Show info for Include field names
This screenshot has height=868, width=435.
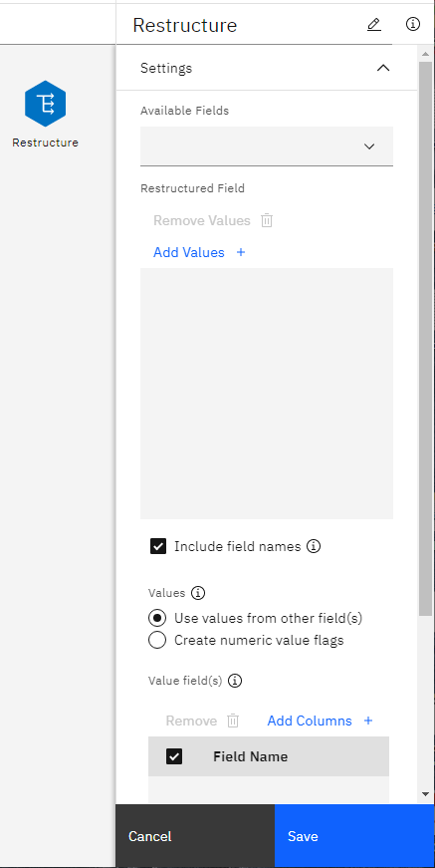(x=314, y=546)
